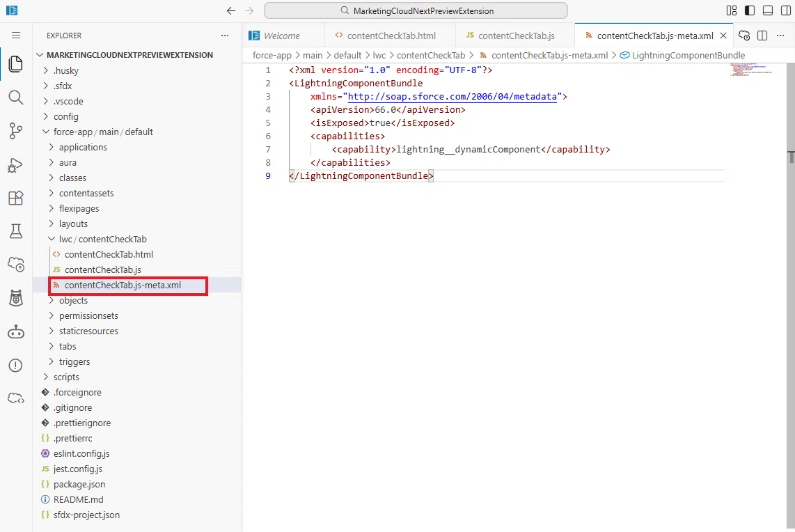
Task: Click the Code Builder logo icon
Action: [12, 10]
